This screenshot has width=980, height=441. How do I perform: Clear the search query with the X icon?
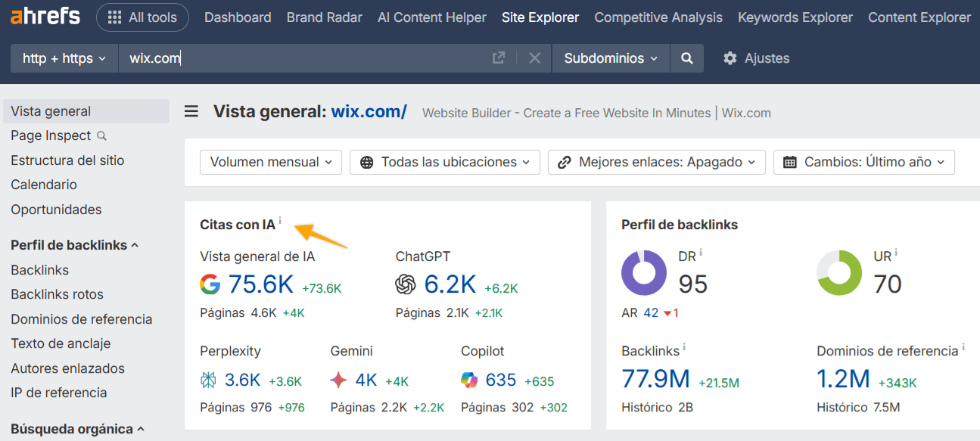(534, 57)
